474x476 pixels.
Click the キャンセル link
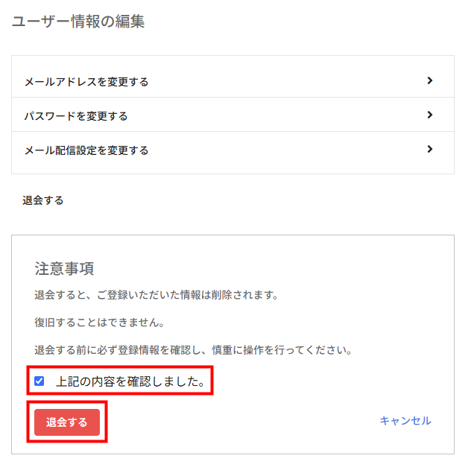[x=405, y=421]
